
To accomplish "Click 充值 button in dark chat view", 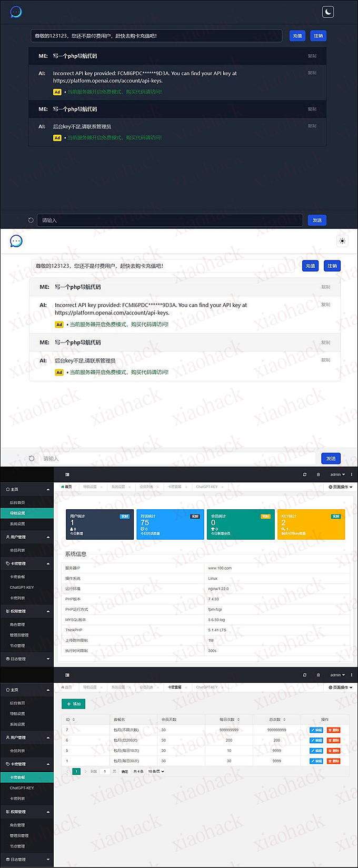I will (x=297, y=36).
